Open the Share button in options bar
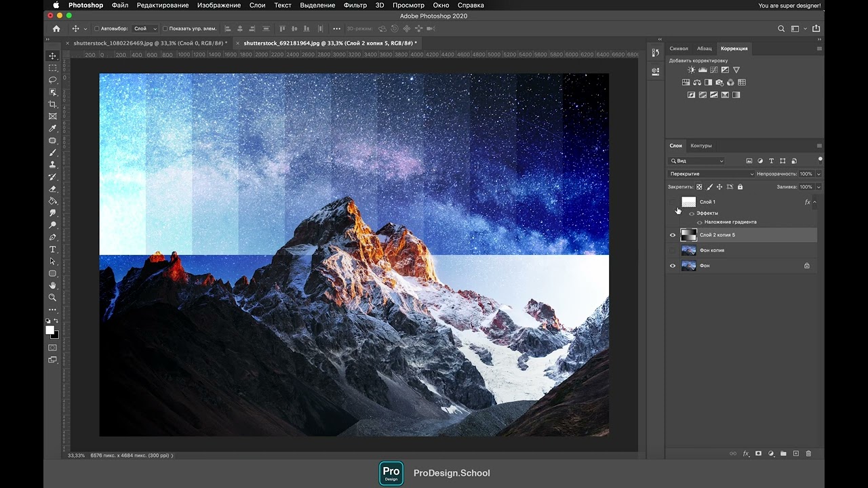Viewport: 868px width, 488px height. [816, 29]
